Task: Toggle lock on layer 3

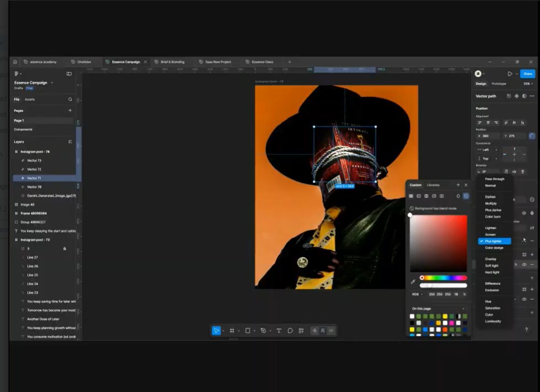Action: point(65,248)
